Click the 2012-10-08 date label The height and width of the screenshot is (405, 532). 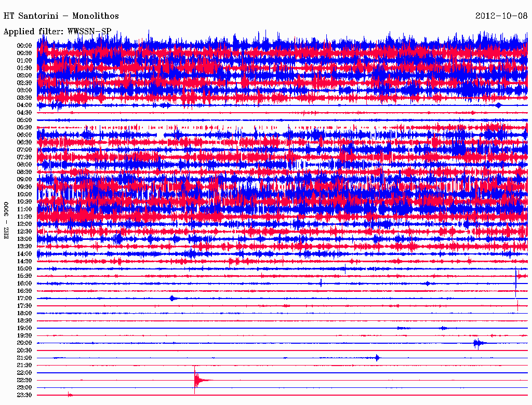point(501,16)
